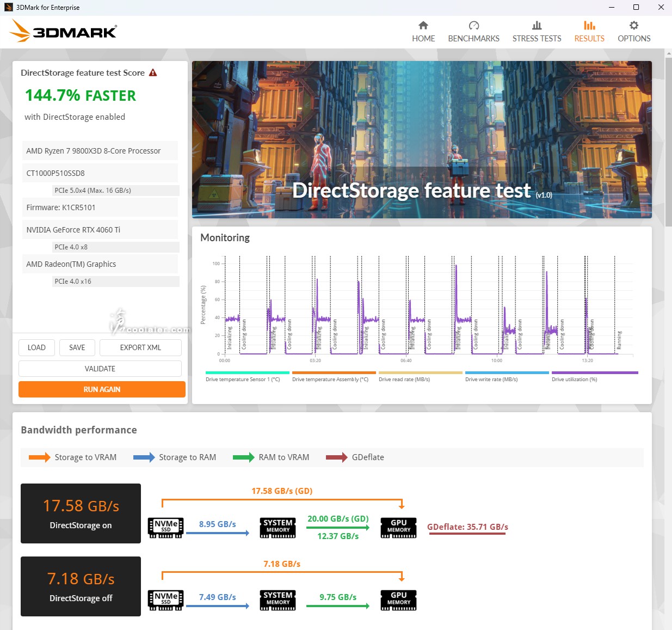
Task: Click NVIDIA GeForce RTX 4060 Ti row
Action: click(x=100, y=230)
